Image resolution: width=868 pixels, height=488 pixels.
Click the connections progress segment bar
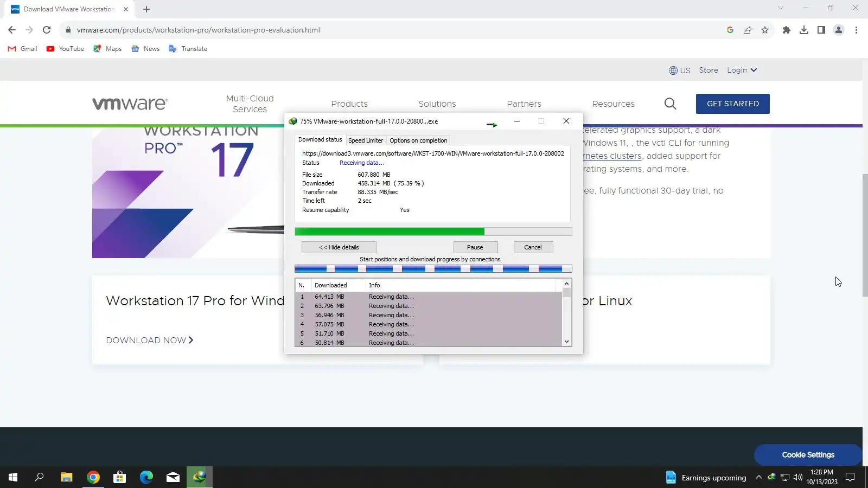tap(433, 268)
